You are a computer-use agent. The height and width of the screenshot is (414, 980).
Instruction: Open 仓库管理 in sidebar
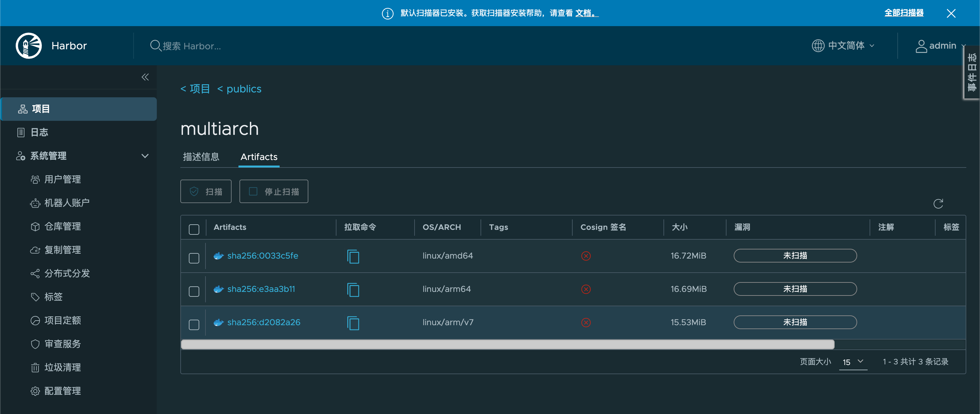coord(62,226)
